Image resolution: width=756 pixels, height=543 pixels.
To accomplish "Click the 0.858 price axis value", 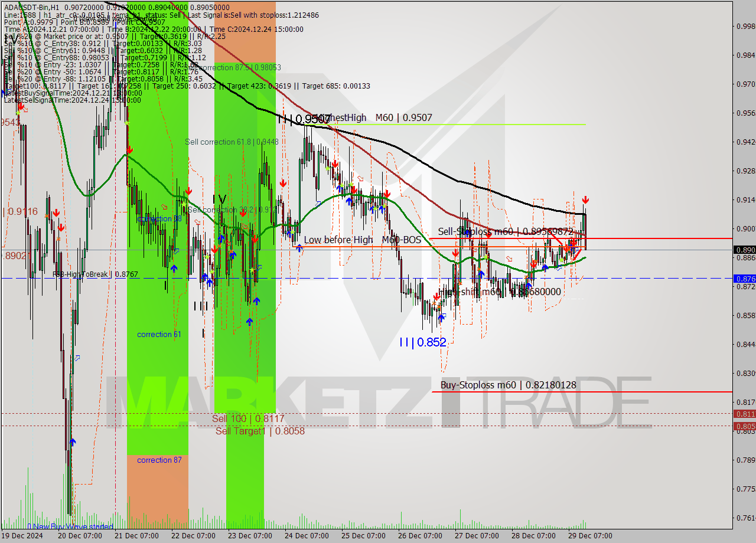I will click(x=745, y=315).
